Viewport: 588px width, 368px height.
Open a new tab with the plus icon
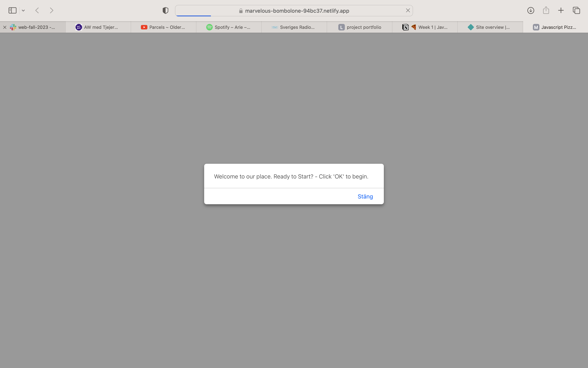click(561, 10)
